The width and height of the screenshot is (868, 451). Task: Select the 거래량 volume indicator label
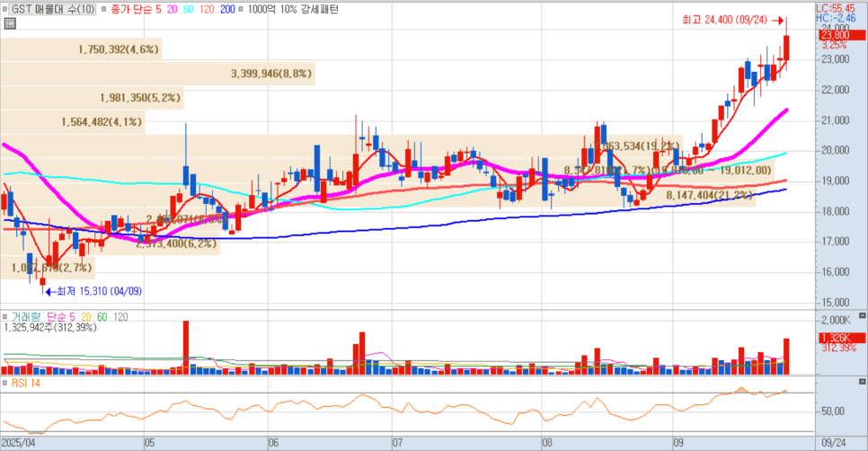26,317
